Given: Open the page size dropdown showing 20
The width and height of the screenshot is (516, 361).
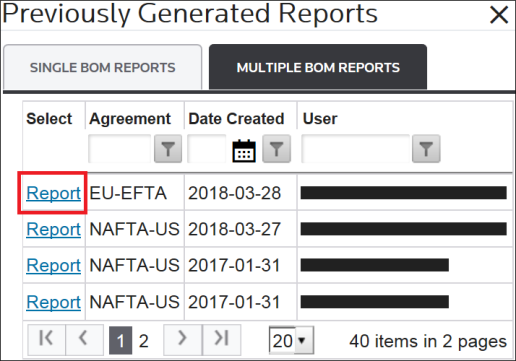Looking at the screenshot, I should click(x=291, y=340).
